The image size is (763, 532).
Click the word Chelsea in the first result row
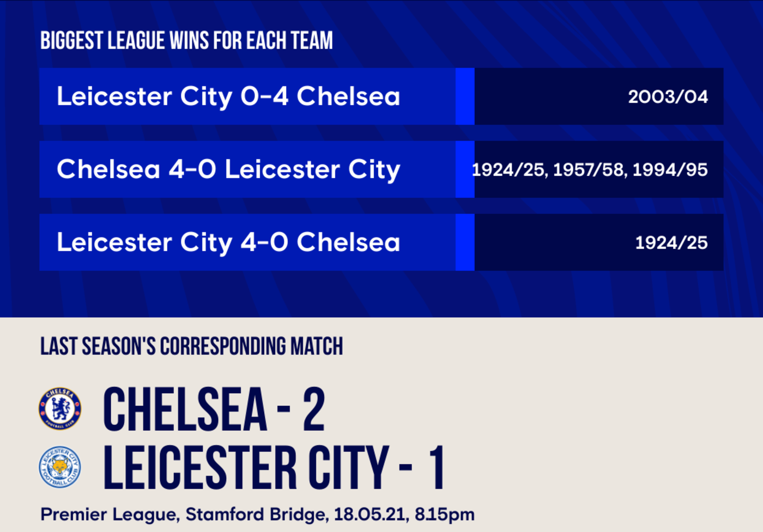[x=348, y=96]
